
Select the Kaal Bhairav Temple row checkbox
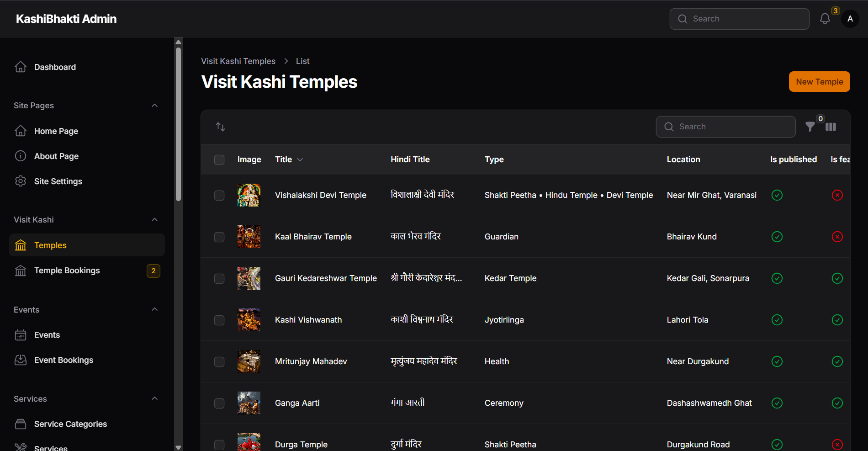pyautogui.click(x=219, y=237)
